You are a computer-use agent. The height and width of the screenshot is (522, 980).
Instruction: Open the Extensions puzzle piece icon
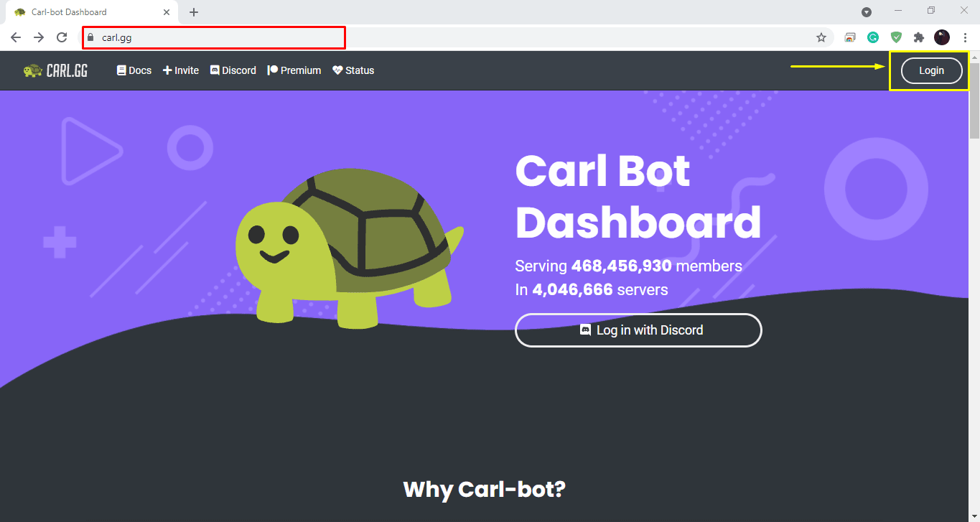[x=918, y=37]
